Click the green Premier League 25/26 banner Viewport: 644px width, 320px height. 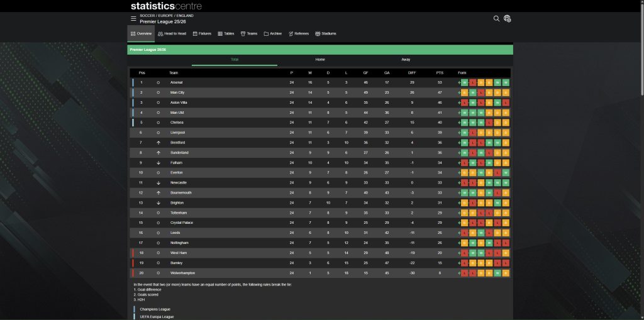320,50
